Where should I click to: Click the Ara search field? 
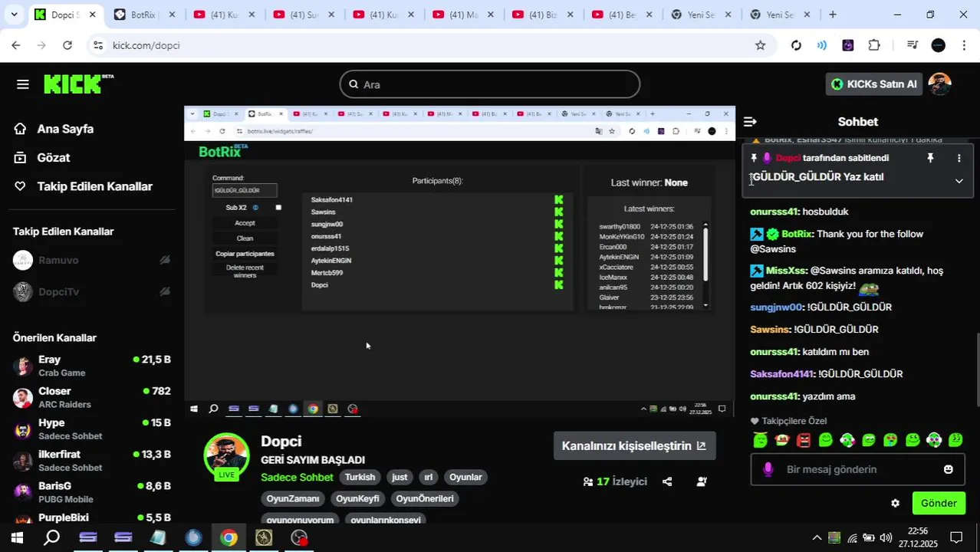tap(490, 84)
